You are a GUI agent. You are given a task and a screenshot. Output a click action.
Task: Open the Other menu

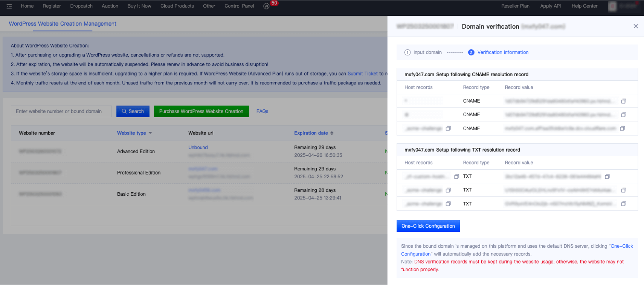tap(209, 6)
